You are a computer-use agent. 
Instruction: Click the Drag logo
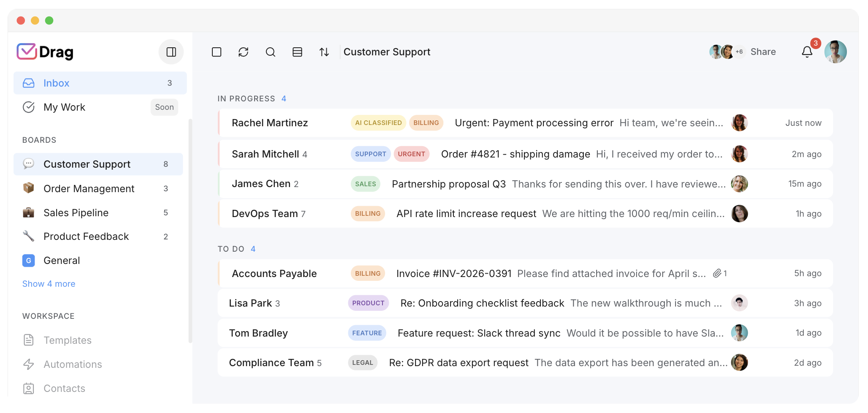[x=45, y=52]
